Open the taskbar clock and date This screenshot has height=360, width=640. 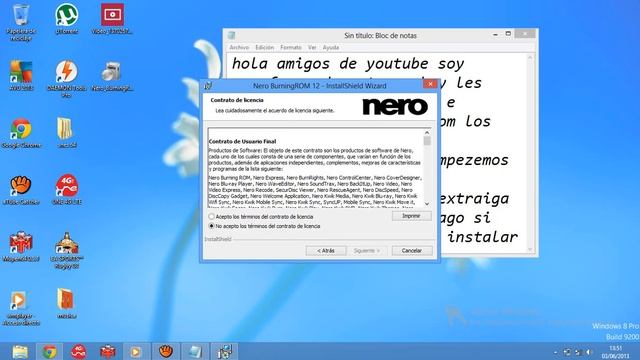[616, 352]
